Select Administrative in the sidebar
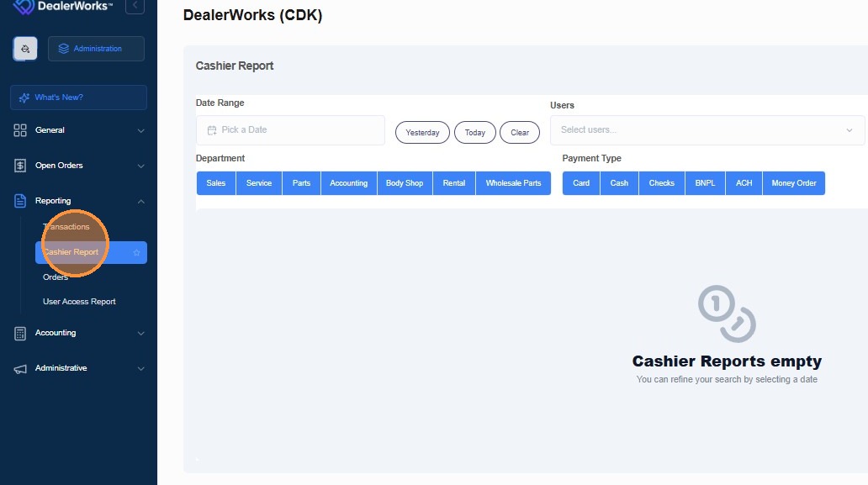The image size is (868, 485). (x=61, y=368)
